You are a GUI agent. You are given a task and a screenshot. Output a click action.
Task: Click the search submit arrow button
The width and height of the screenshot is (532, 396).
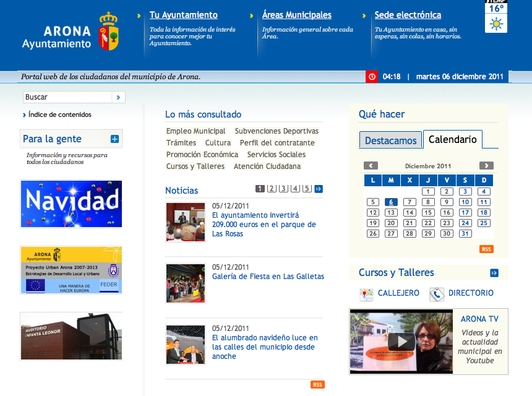[119, 97]
